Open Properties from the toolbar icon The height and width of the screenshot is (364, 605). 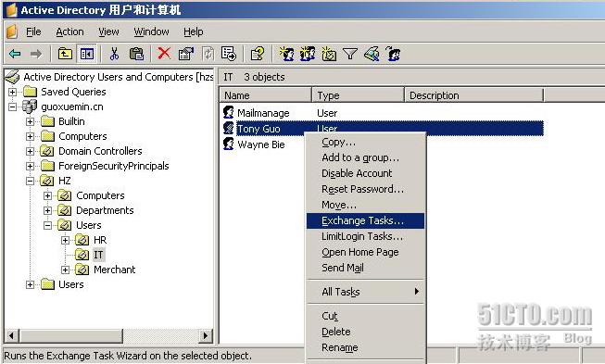(186, 54)
